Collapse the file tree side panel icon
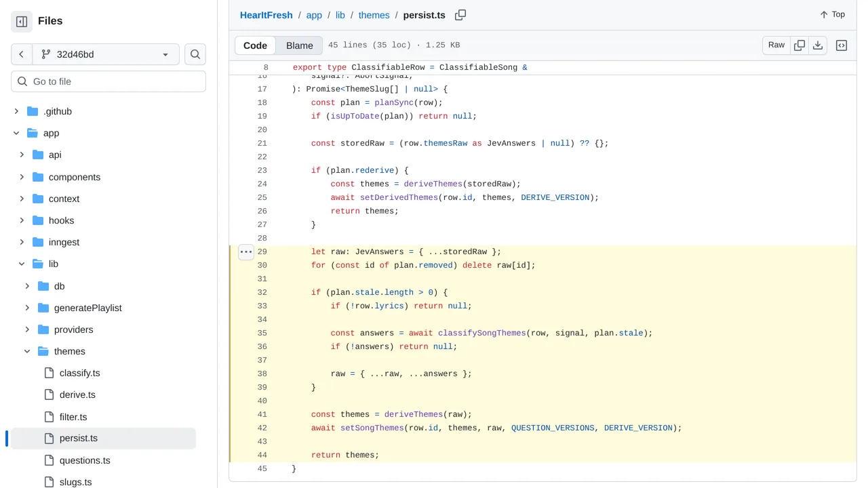 click(x=22, y=22)
